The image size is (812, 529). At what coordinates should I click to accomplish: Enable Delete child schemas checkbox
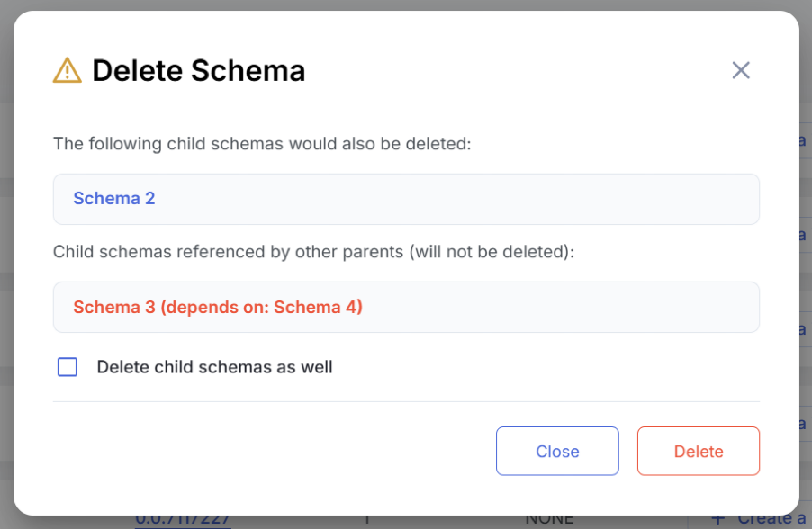[x=68, y=367]
